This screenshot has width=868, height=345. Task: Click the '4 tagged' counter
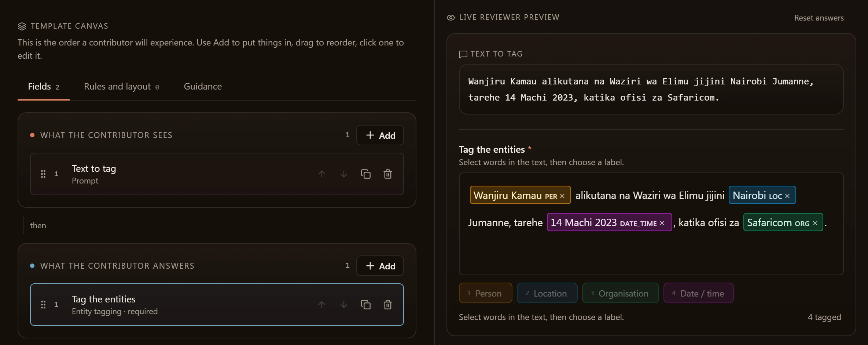(x=824, y=317)
